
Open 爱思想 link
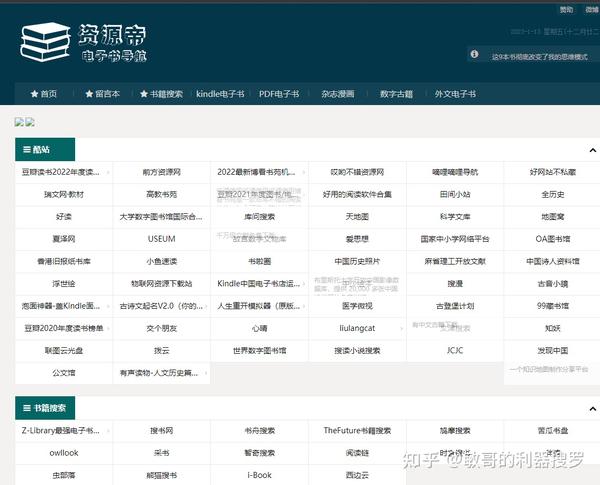[357, 239]
